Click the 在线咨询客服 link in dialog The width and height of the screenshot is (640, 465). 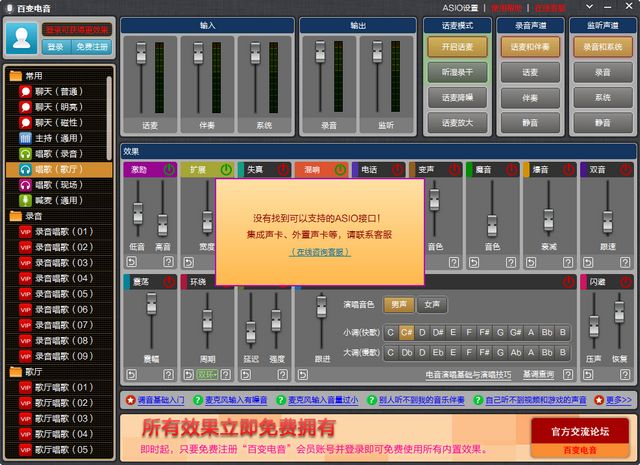tap(321, 252)
